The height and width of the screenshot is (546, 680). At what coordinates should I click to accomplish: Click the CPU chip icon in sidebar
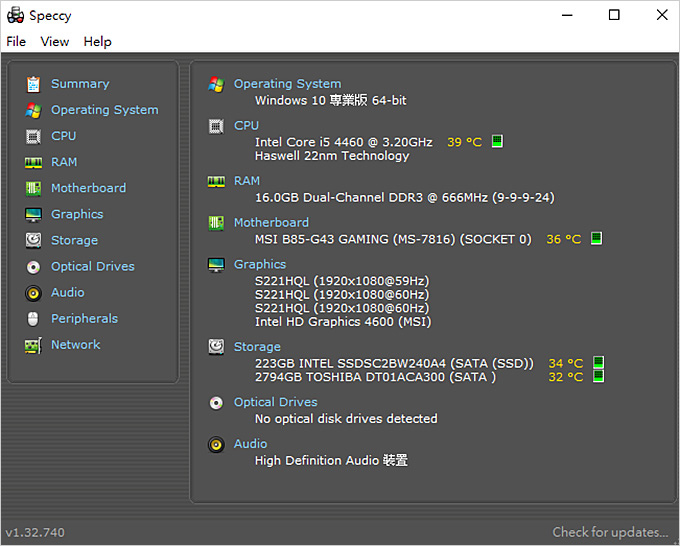33,136
